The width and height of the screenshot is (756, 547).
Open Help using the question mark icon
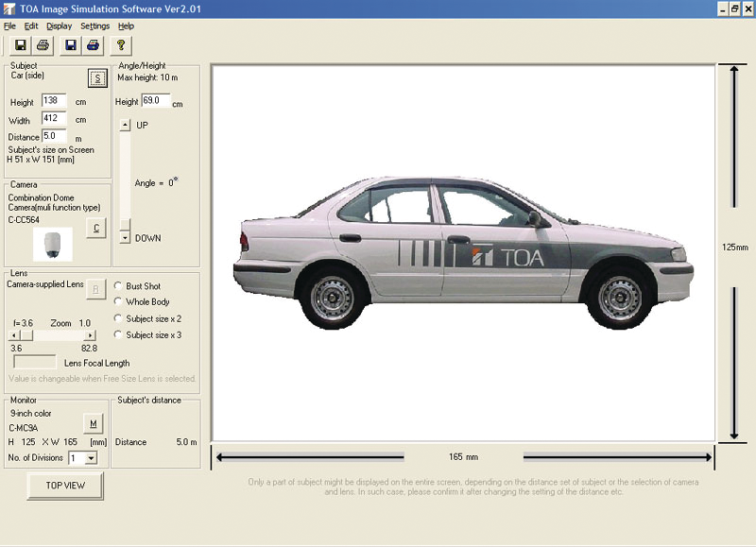(x=122, y=44)
